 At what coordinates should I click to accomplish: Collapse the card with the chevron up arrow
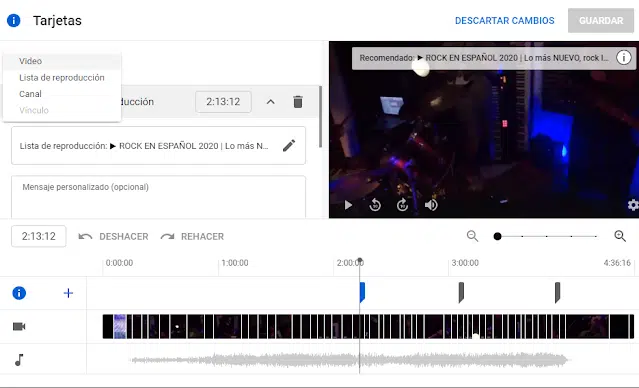271,101
